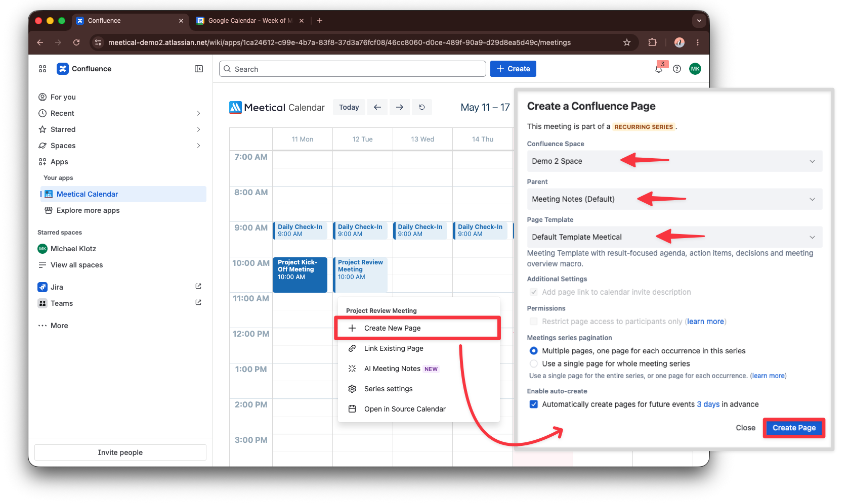Go to next week with right arrow
The height and width of the screenshot is (504, 850).
pos(400,107)
